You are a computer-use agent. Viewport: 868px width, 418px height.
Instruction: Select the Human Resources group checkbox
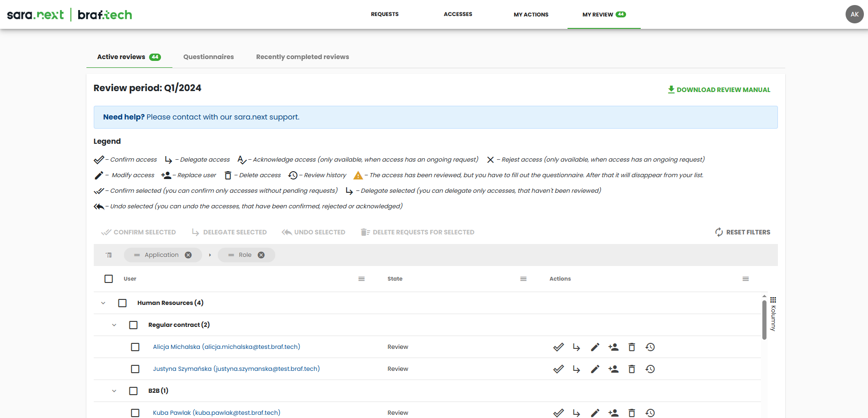click(x=122, y=303)
